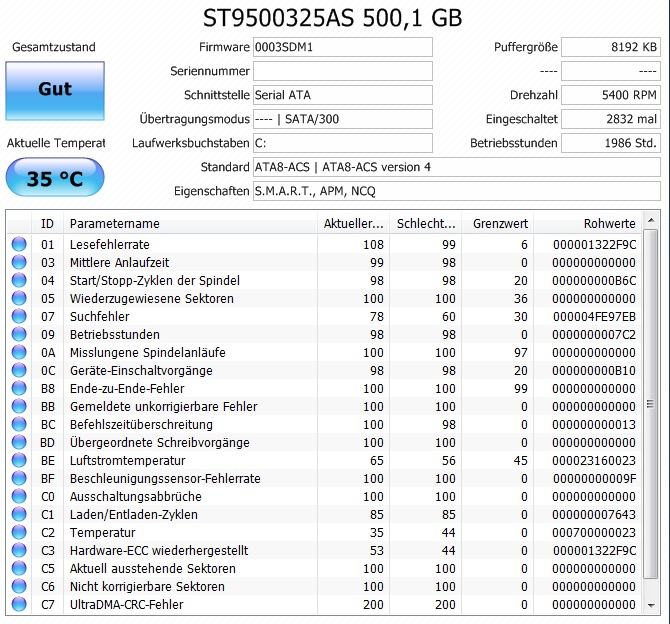Click the Grenzwert column header
Screen dimensions: 670x624
click(498, 223)
